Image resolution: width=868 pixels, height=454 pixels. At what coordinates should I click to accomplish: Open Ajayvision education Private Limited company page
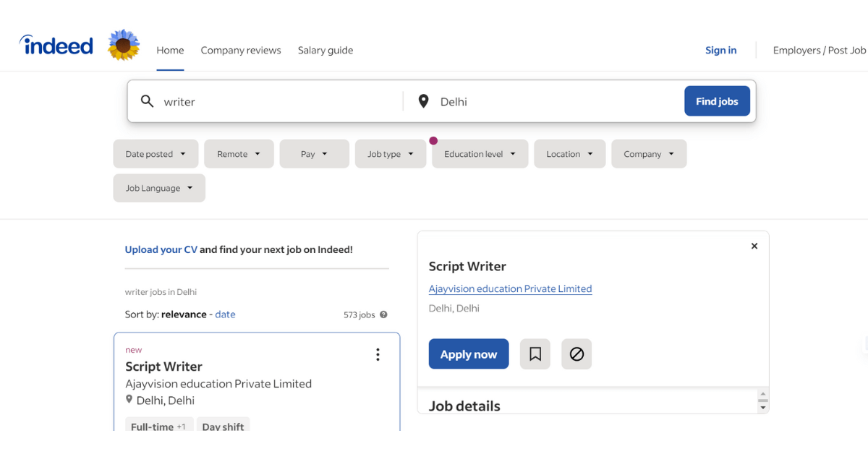point(510,288)
